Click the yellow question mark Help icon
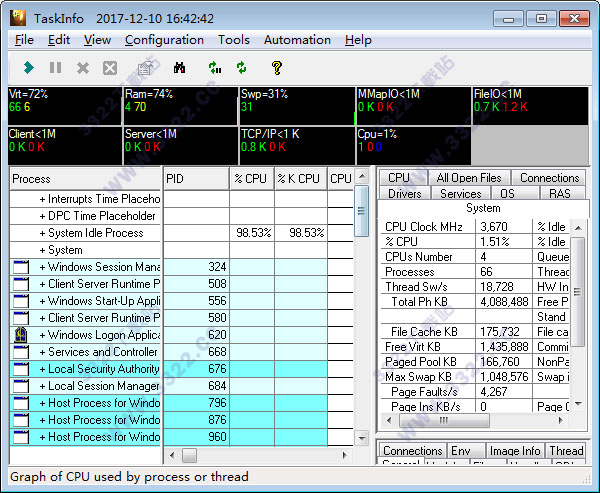600x493 pixels. 276,68
